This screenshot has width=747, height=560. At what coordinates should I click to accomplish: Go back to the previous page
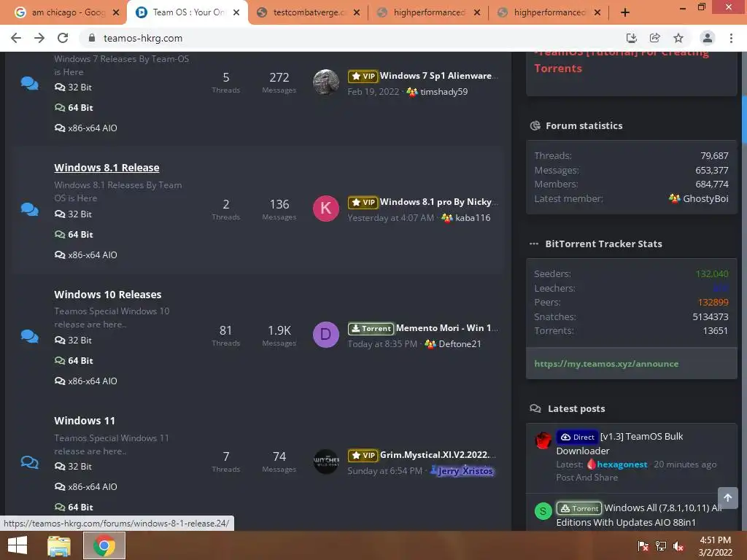point(16,38)
